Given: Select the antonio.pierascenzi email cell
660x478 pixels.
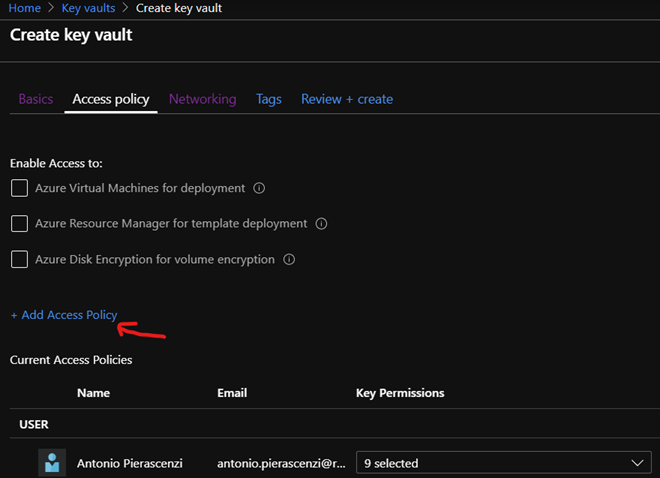Looking at the screenshot, I should (281, 463).
